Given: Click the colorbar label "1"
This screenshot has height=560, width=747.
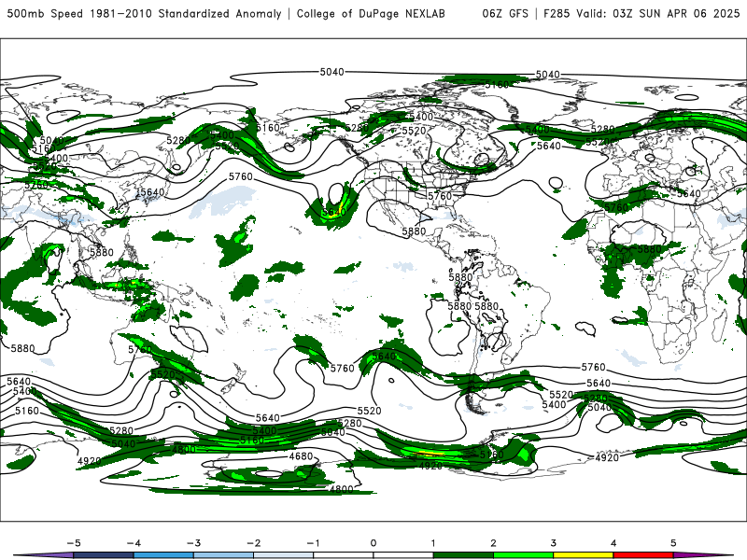Looking at the screenshot, I should [433, 543].
